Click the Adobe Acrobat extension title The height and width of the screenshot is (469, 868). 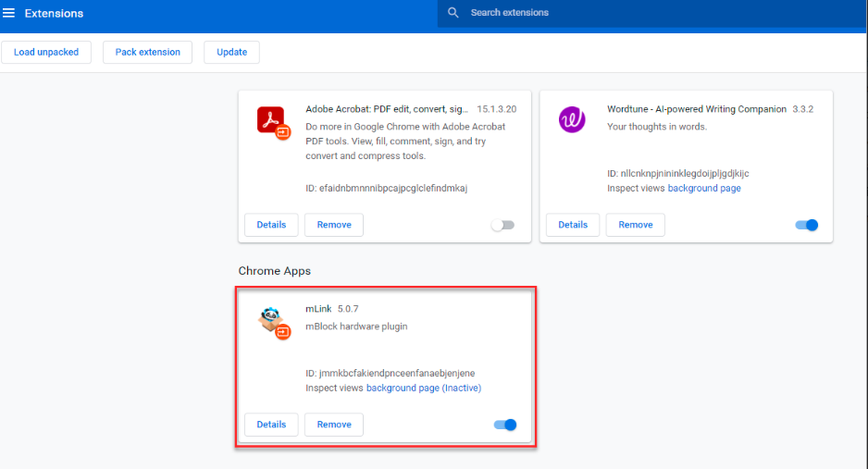(387, 109)
